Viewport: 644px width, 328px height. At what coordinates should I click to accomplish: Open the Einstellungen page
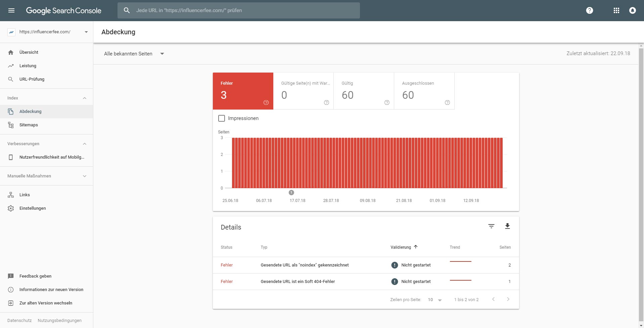pyautogui.click(x=47, y=208)
